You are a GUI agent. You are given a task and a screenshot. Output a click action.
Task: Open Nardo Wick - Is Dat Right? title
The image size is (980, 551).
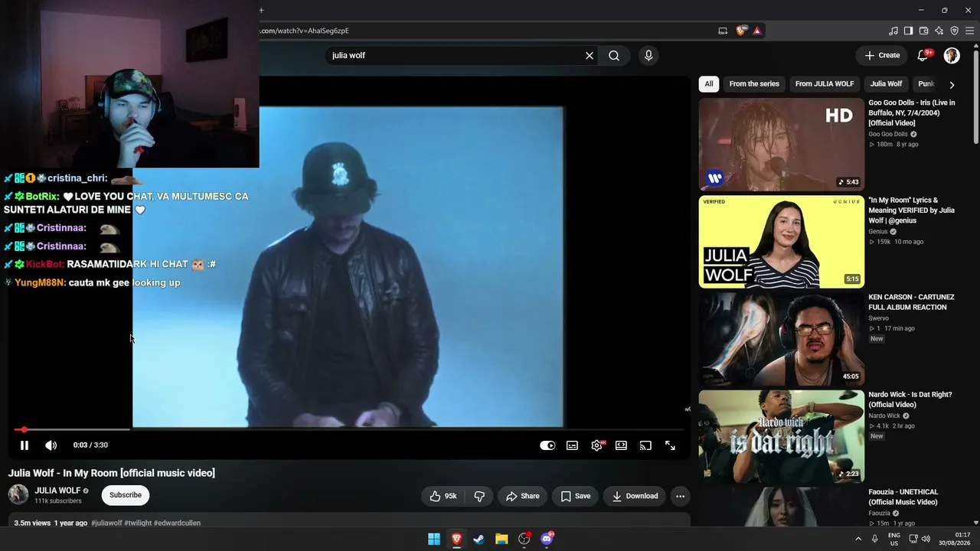tap(910, 399)
